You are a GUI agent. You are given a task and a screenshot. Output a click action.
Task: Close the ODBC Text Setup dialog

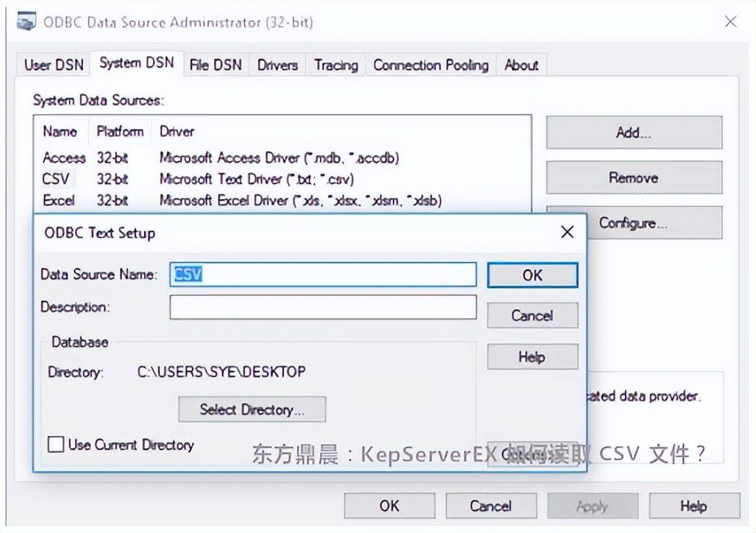pyautogui.click(x=567, y=232)
